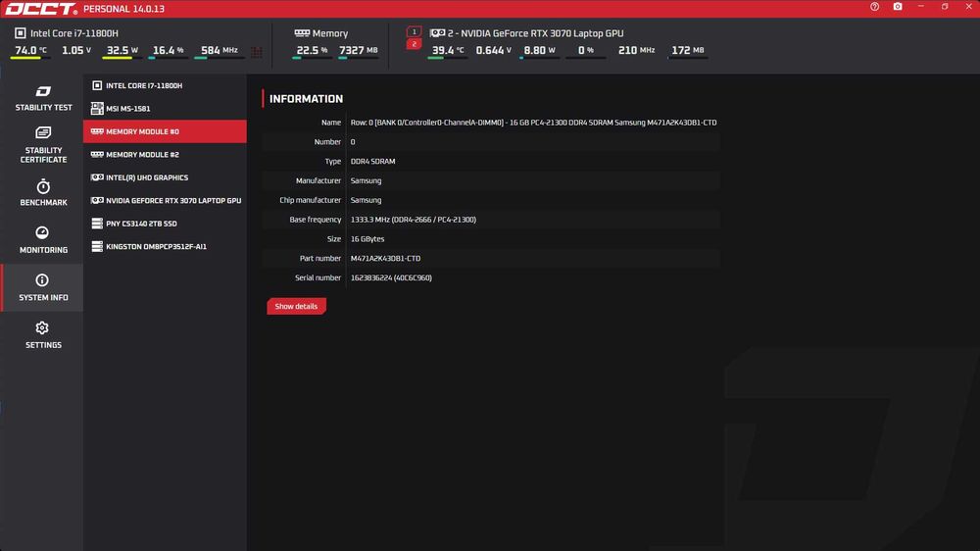This screenshot has width=980, height=551.
Task: Click the GPU temperature 39.4 °C reading
Action: tap(448, 51)
